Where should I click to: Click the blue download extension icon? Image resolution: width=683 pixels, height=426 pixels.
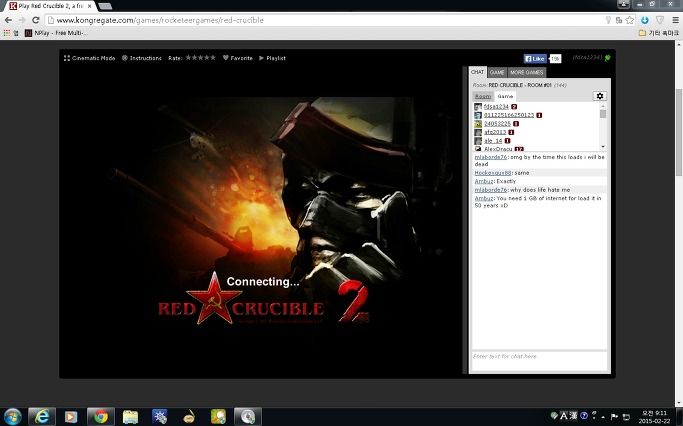pyautogui.click(x=645, y=20)
